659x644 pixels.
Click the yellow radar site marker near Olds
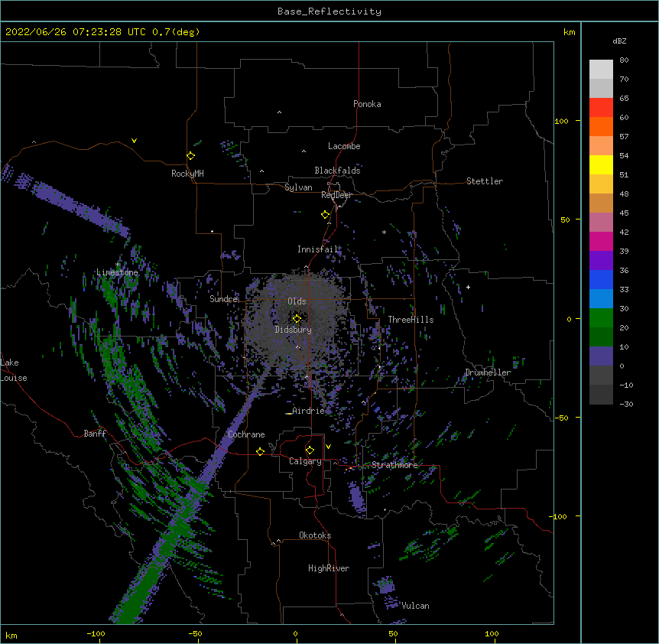pos(297,319)
